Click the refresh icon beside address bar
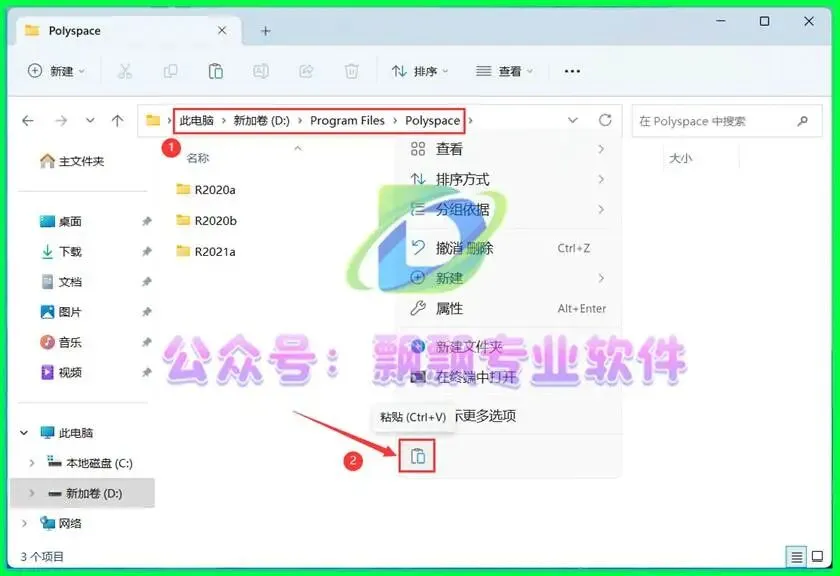This screenshot has width=840, height=576. (605, 120)
